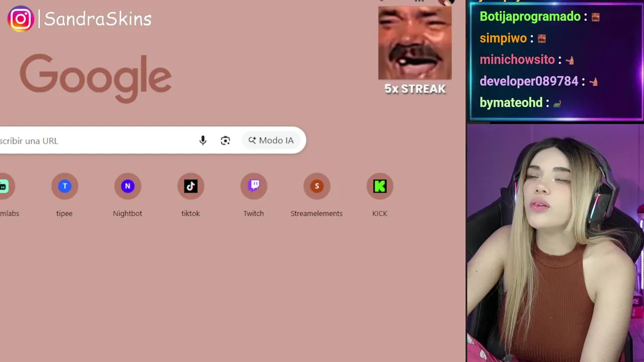This screenshot has height=362, width=644.
Task: Click the 5x STREAK label
Action: pos(415,89)
